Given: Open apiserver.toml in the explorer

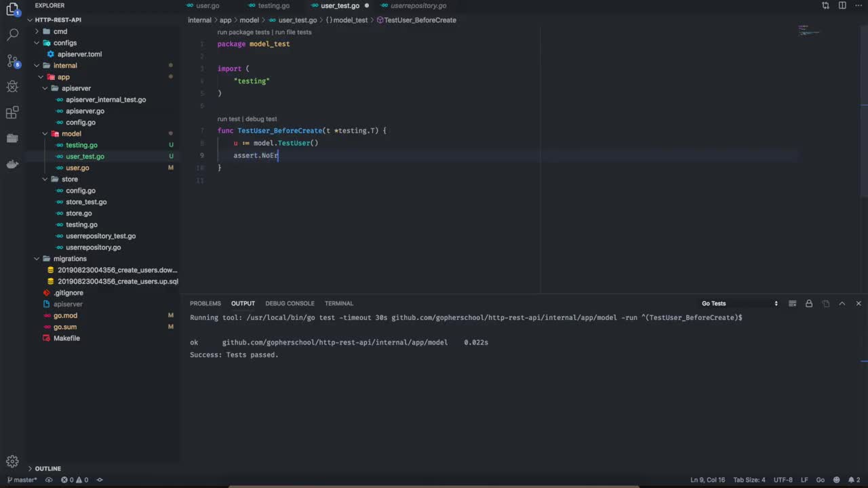Looking at the screenshot, I should tap(79, 54).
